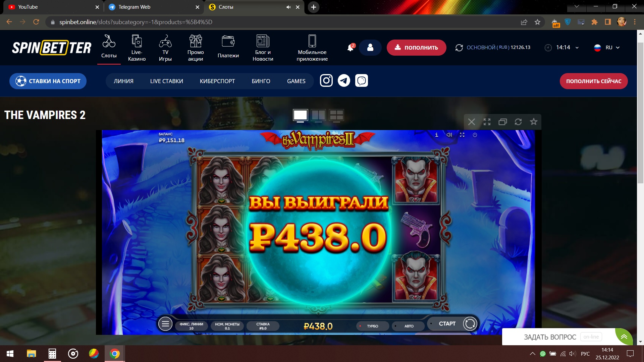Click the SPINBETTER logo
Screen dimensions: 644x362
(x=52, y=48)
